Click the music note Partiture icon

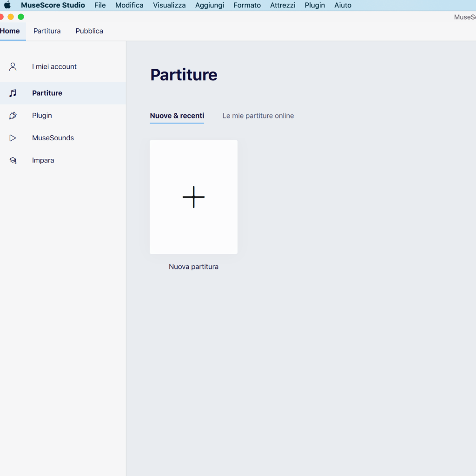click(13, 93)
